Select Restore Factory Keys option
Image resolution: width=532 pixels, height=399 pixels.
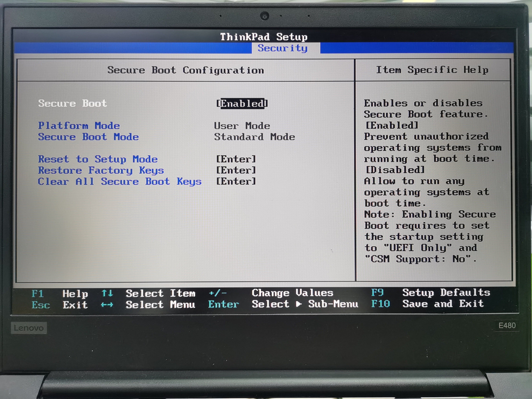(x=101, y=170)
